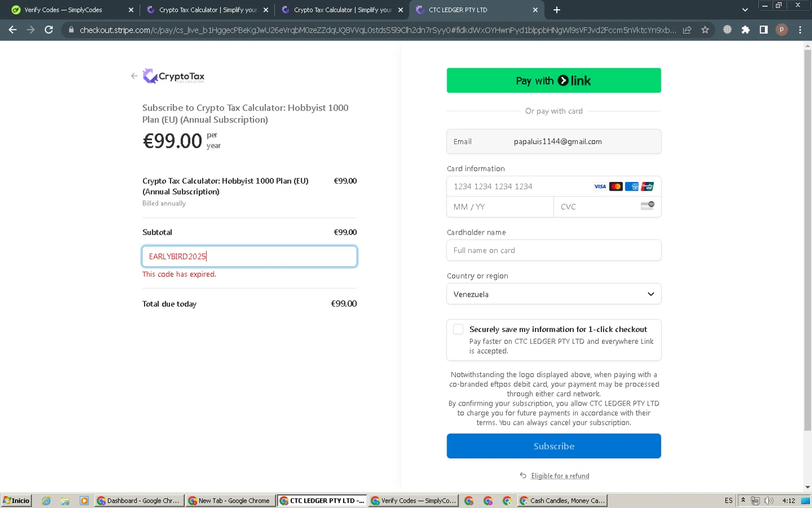Open Cash Candles taskbar window
The image size is (812, 508).
(562, 501)
